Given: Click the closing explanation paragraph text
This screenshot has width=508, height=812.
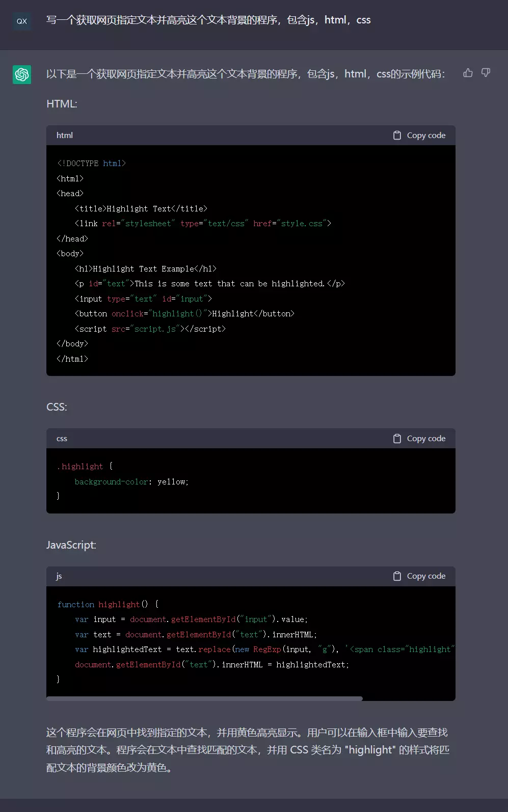Looking at the screenshot, I should pos(248,750).
